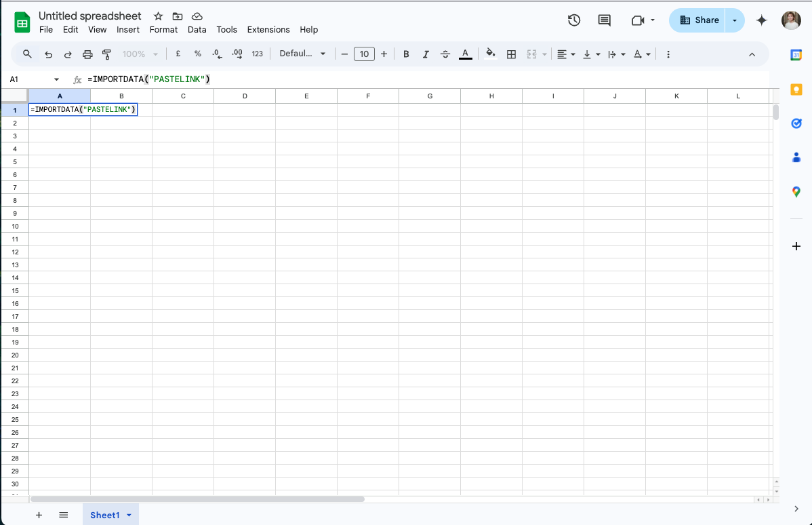This screenshot has height=525, width=812.
Task: Show all sheets list
Action: (x=64, y=515)
